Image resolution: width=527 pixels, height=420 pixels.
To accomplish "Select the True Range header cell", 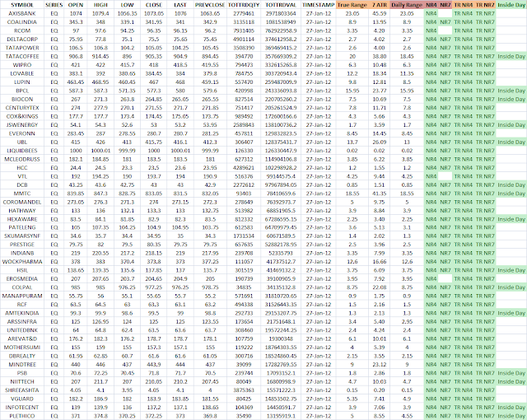I will [x=352, y=5].
